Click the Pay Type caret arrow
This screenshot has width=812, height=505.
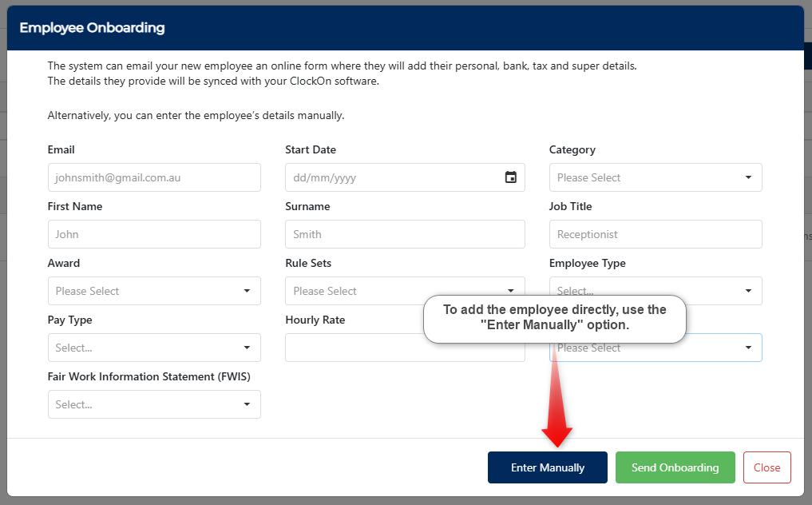tap(247, 348)
